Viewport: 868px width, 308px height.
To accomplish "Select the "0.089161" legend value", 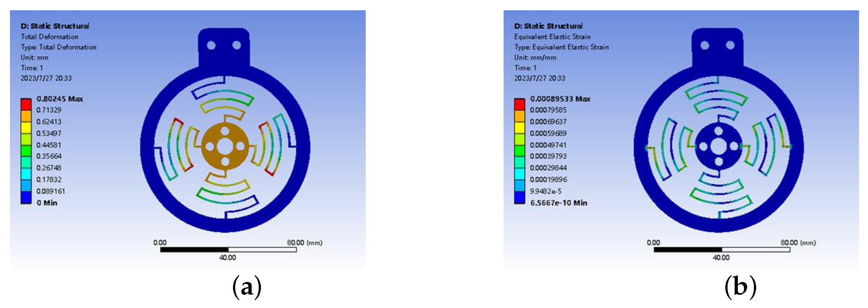I will tap(51, 191).
